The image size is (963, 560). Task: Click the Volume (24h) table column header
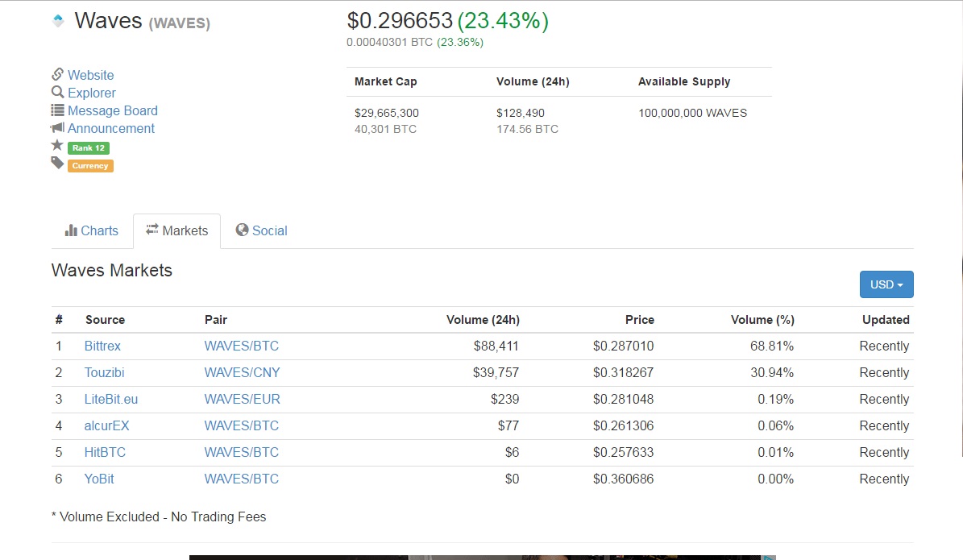[x=483, y=320]
